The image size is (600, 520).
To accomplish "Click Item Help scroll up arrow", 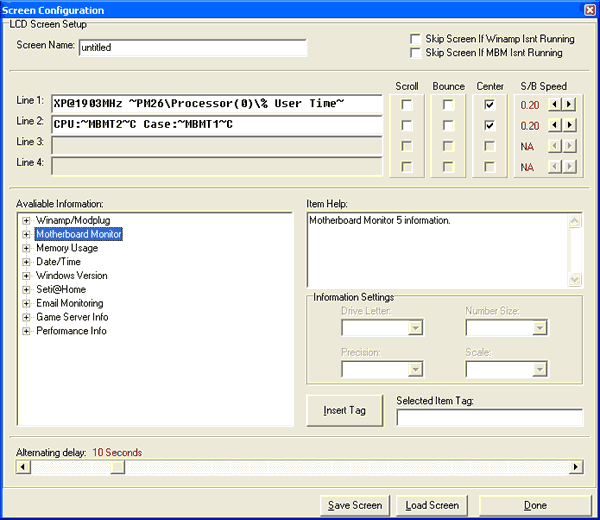I will tap(574, 221).
